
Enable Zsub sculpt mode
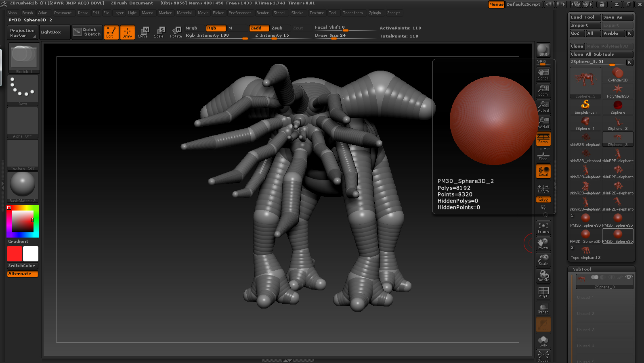[x=280, y=28]
